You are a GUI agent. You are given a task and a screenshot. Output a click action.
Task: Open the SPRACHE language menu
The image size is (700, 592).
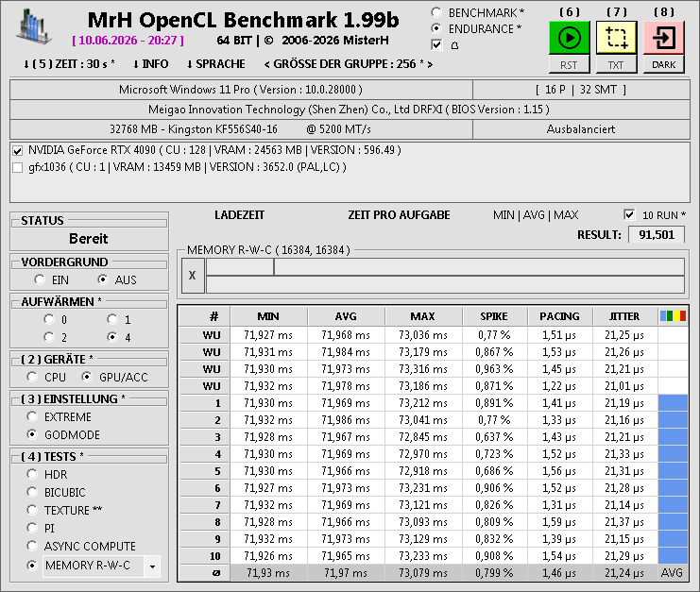(215, 64)
